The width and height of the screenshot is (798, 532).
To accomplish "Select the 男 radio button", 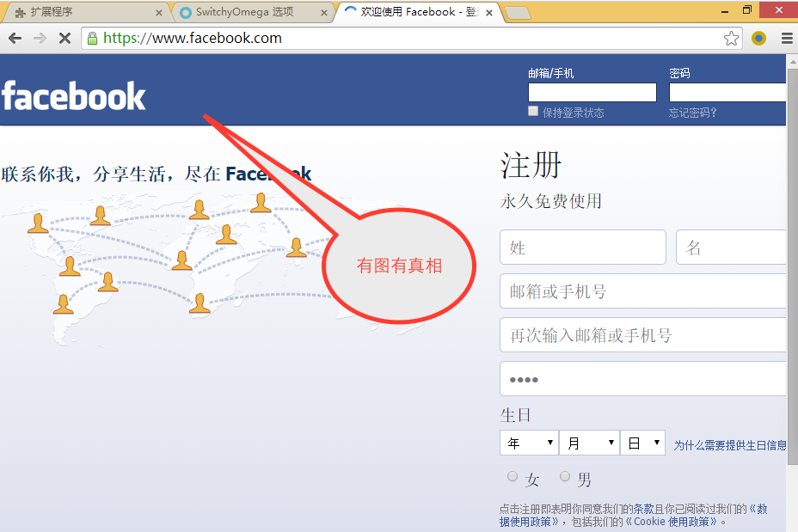I will (x=565, y=476).
